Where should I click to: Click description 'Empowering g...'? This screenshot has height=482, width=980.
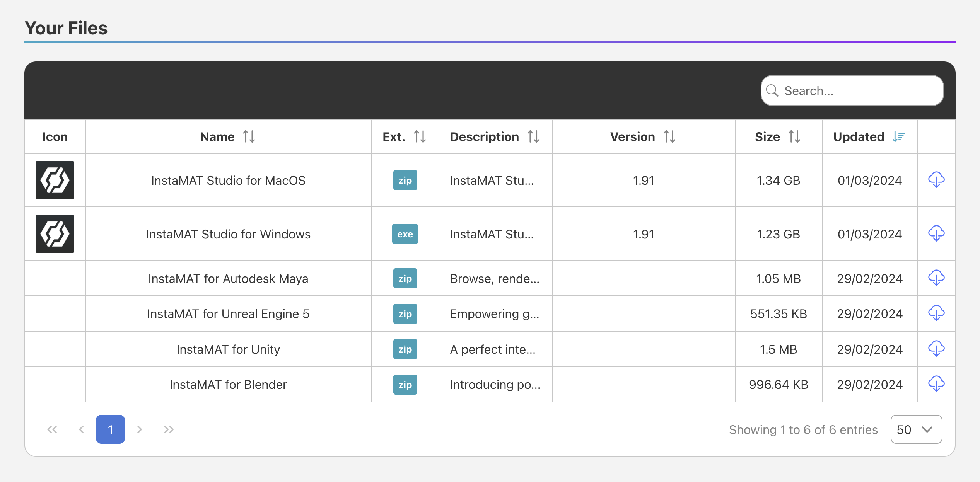[495, 314]
